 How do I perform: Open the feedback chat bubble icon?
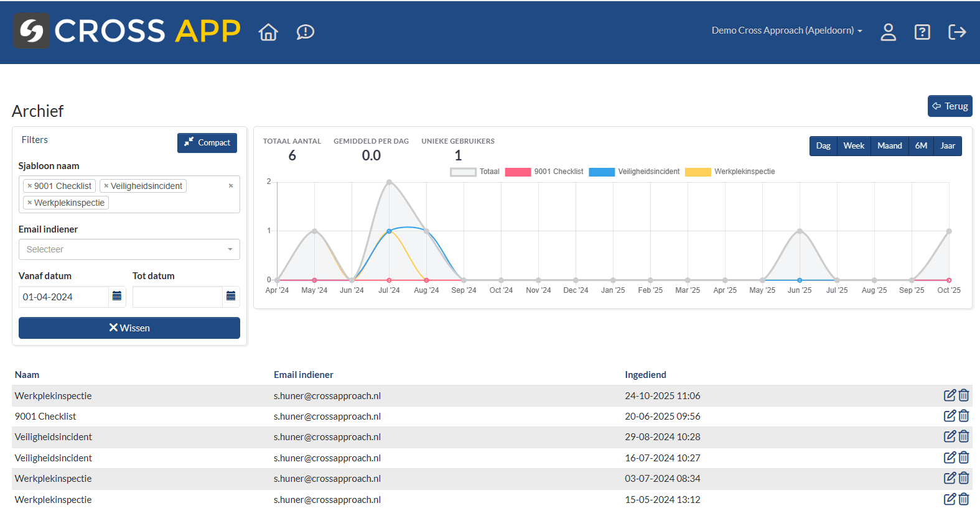305,32
